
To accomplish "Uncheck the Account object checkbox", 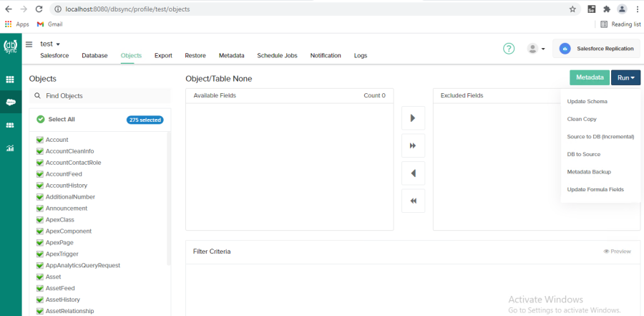I will pos(40,140).
